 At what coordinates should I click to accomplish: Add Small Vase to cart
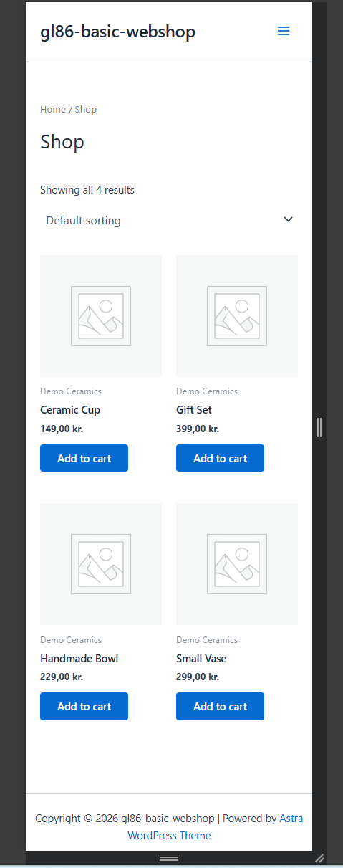(x=220, y=706)
